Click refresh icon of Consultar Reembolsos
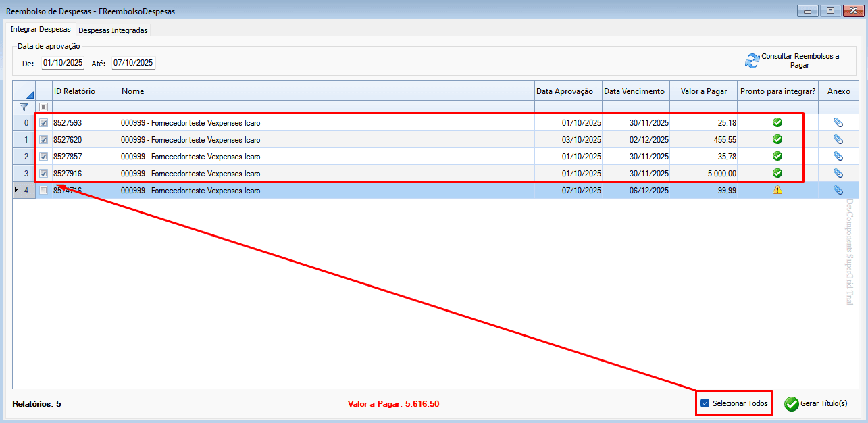Viewport: 868px width, 423px height. click(x=752, y=61)
